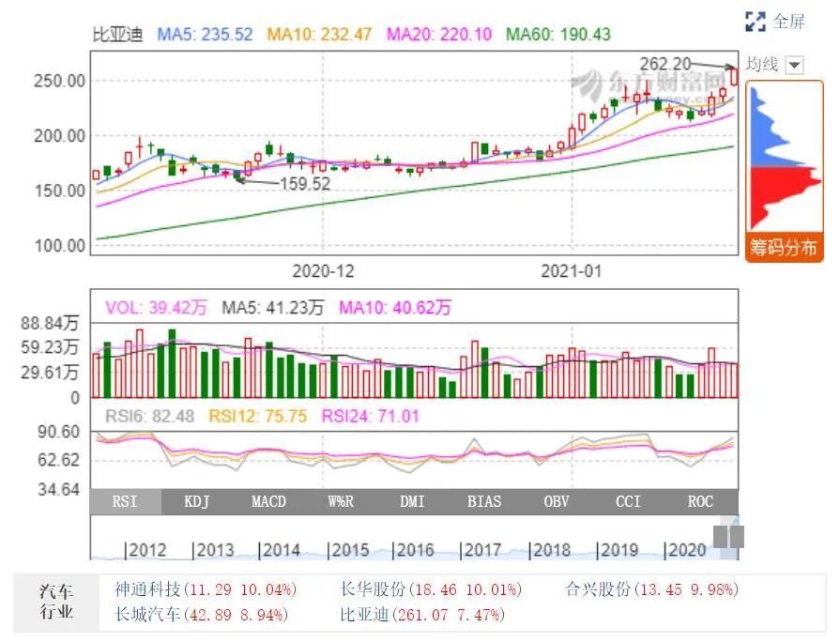Screen dimensions: 840x642
Task: Switch to the MACD indicator tab
Action: point(269,501)
